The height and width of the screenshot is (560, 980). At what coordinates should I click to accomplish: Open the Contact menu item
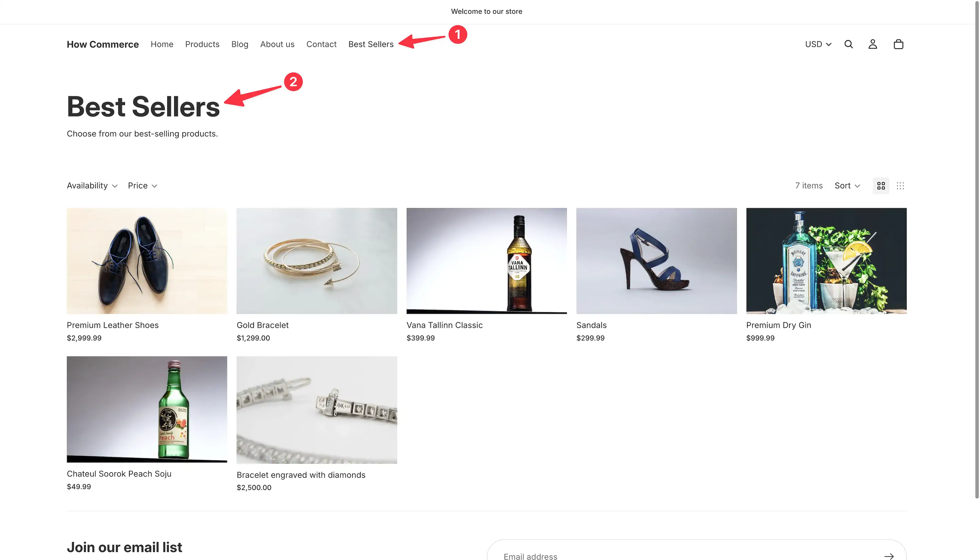pyautogui.click(x=322, y=44)
